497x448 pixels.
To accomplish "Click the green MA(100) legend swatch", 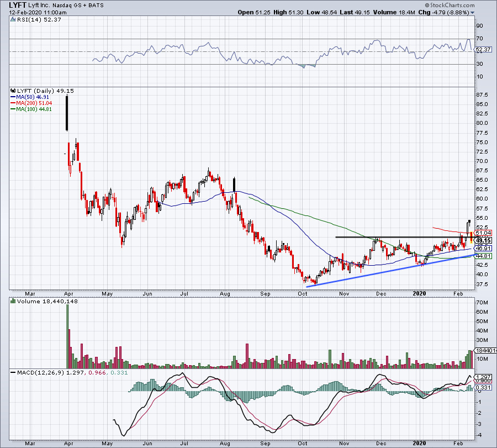I will tap(13, 109).
